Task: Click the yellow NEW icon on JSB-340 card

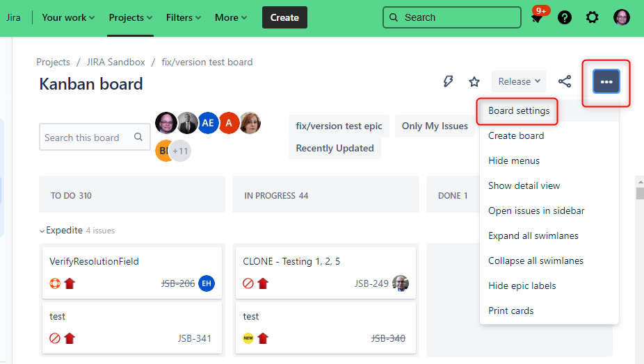Action: tap(248, 338)
